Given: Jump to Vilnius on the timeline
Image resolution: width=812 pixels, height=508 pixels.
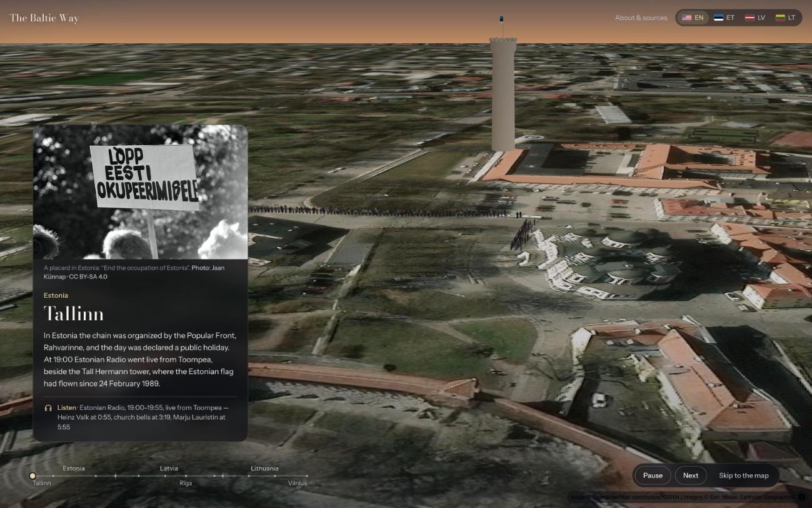Looking at the screenshot, I should coord(298,483).
